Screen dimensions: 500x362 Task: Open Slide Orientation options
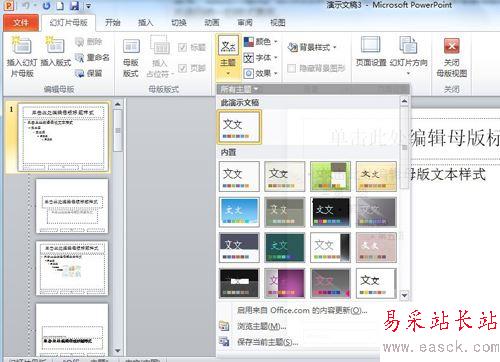click(x=409, y=55)
